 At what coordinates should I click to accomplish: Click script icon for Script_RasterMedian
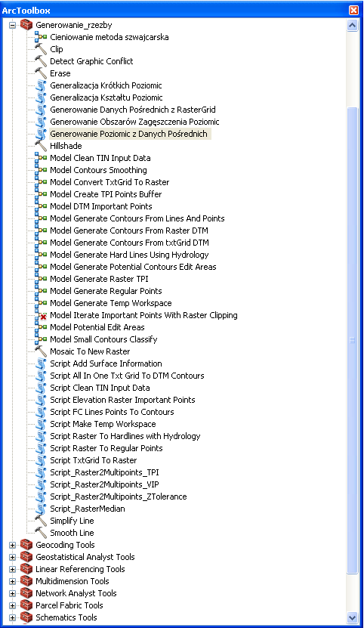click(41, 509)
